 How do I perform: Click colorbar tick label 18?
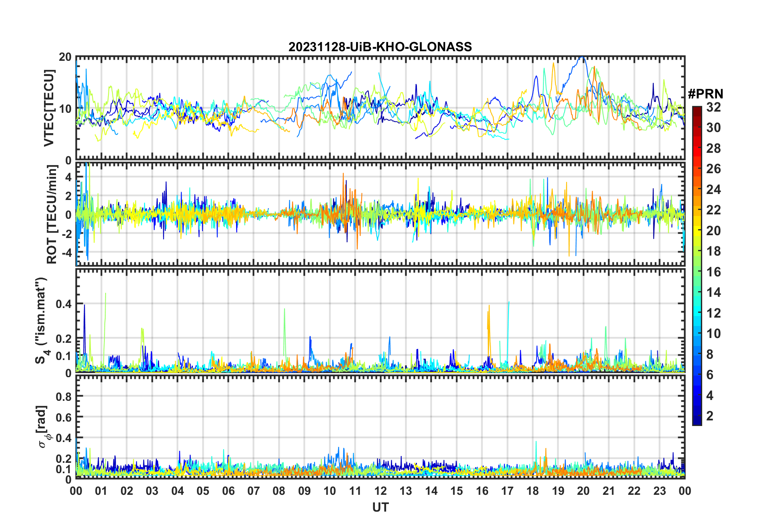tap(713, 251)
